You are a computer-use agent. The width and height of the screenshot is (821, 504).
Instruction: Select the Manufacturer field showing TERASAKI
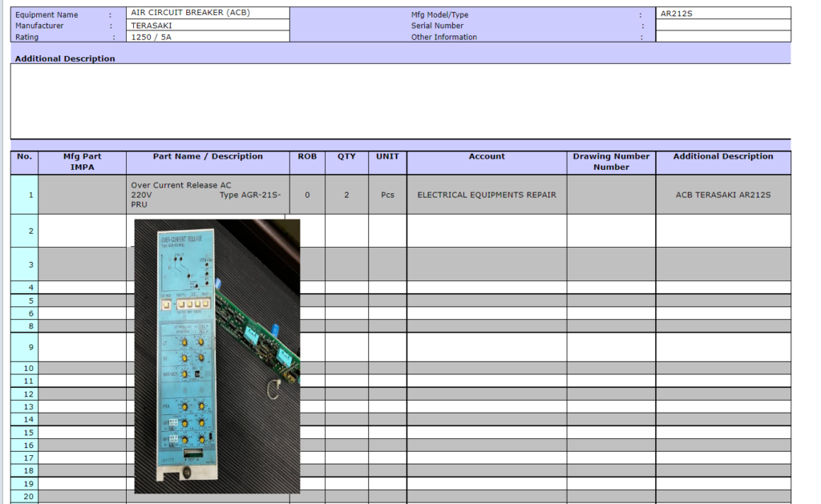[x=208, y=25]
